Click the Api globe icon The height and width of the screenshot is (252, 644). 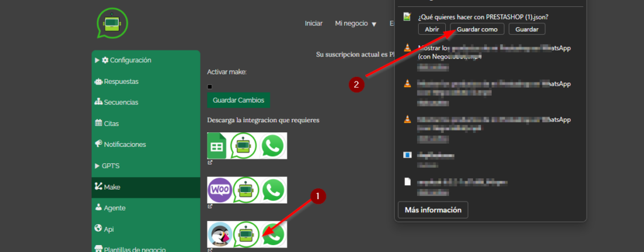[x=99, y=228]
